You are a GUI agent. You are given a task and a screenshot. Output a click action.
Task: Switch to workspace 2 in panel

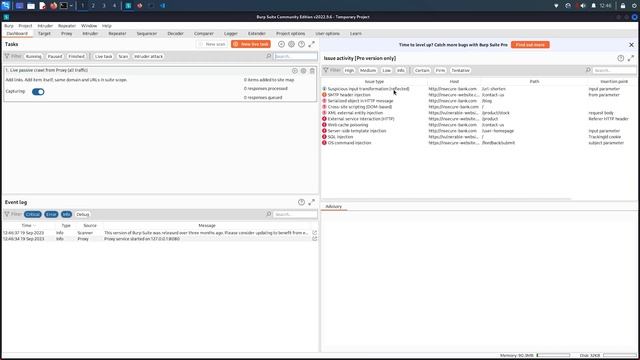point(93,6)
